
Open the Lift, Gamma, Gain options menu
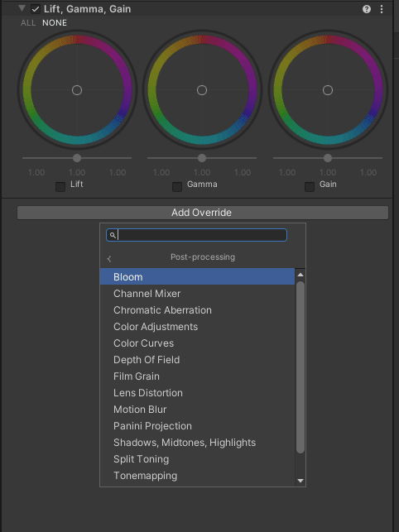tap(382, 9)
